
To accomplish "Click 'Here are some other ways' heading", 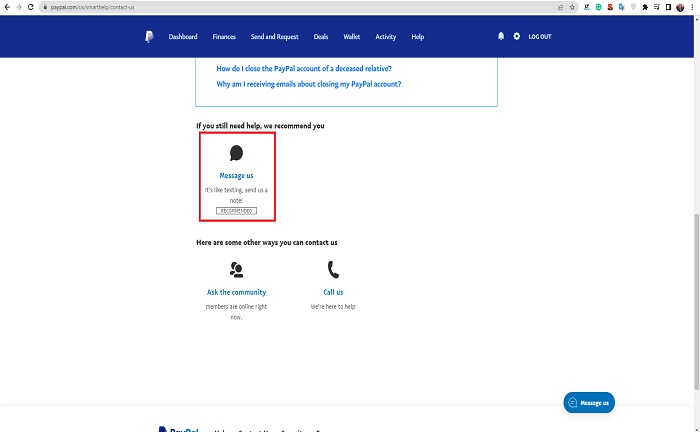I will (267, 242).
